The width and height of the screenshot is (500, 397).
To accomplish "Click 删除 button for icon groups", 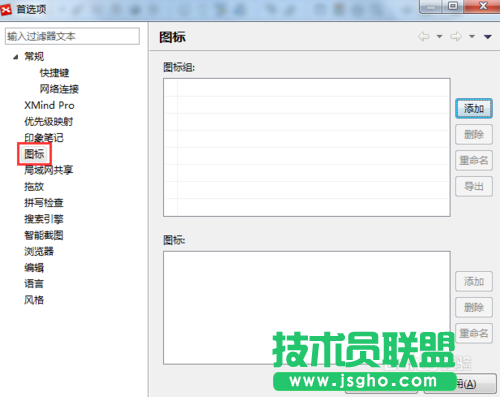I will [474, 134].
